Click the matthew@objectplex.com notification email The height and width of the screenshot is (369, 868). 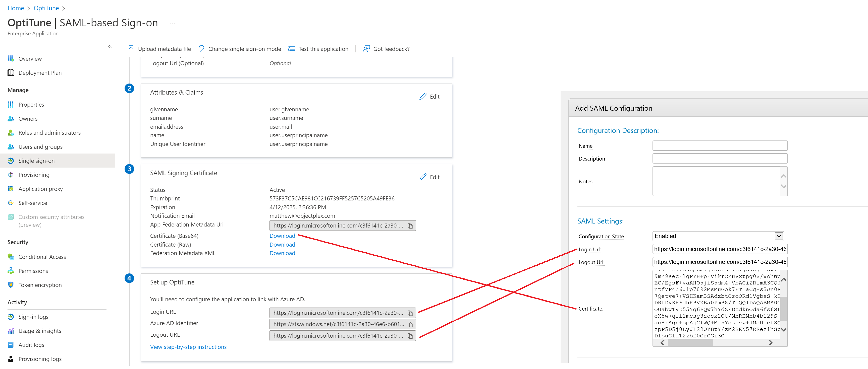tap(302, 216)
